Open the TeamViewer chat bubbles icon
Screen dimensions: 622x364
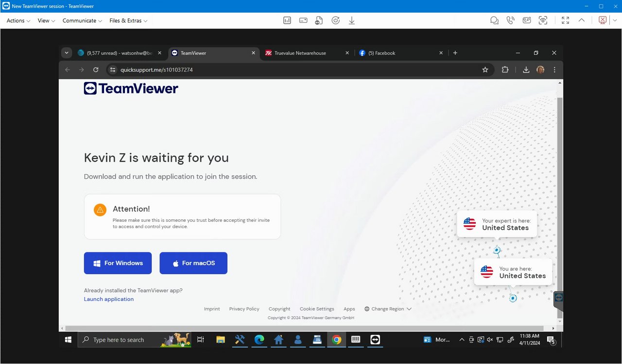point(494,20)
